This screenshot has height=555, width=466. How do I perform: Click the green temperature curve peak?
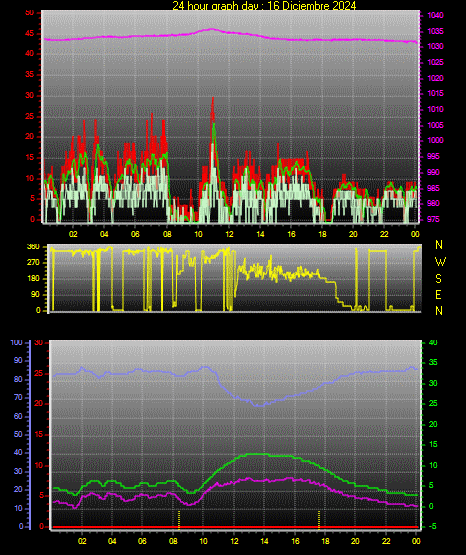257,454
